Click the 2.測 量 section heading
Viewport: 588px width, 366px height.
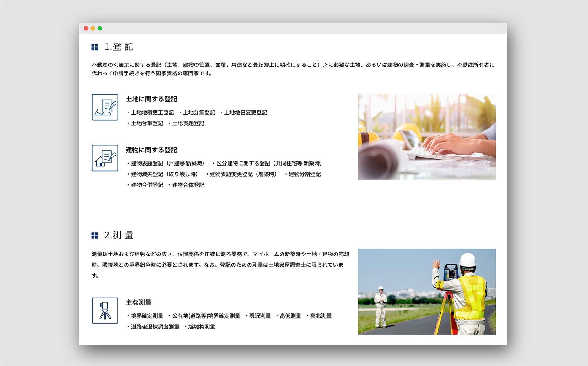pyautogui.click(x=119, y=235)
